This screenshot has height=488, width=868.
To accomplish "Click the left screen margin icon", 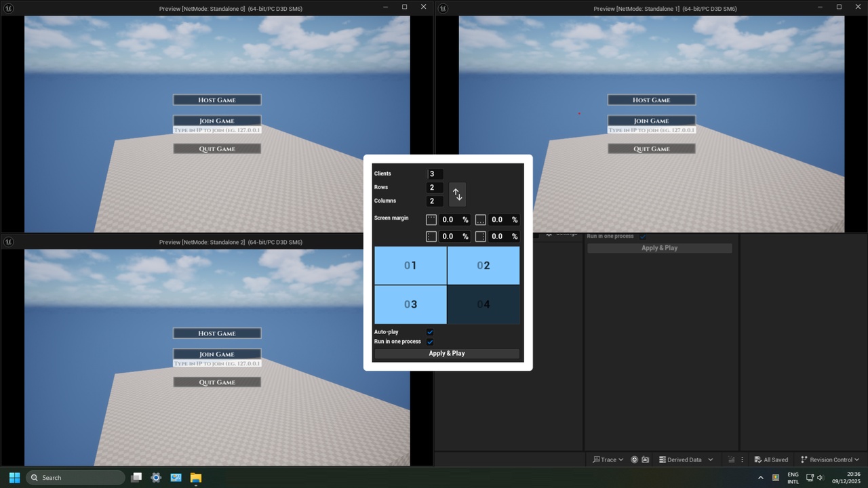I will pos(431,237).
